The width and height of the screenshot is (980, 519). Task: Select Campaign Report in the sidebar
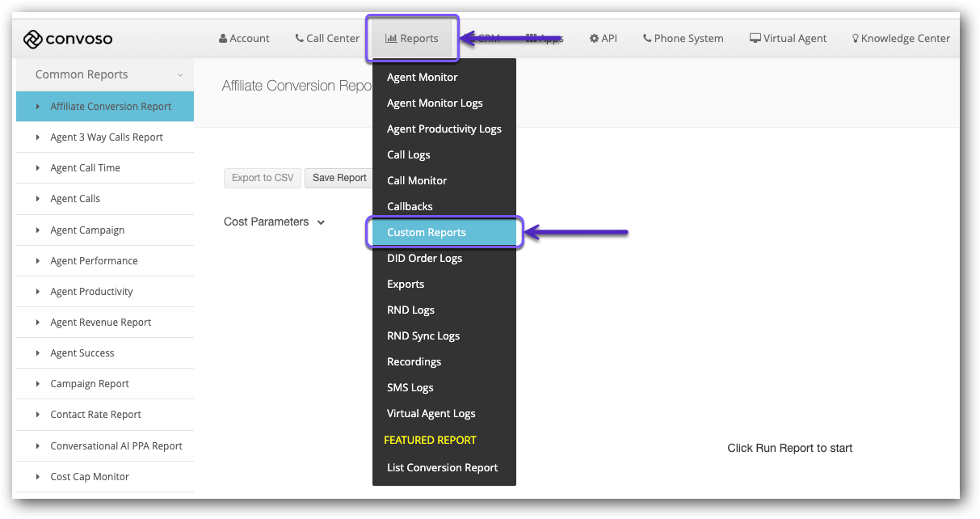[90, 384]
